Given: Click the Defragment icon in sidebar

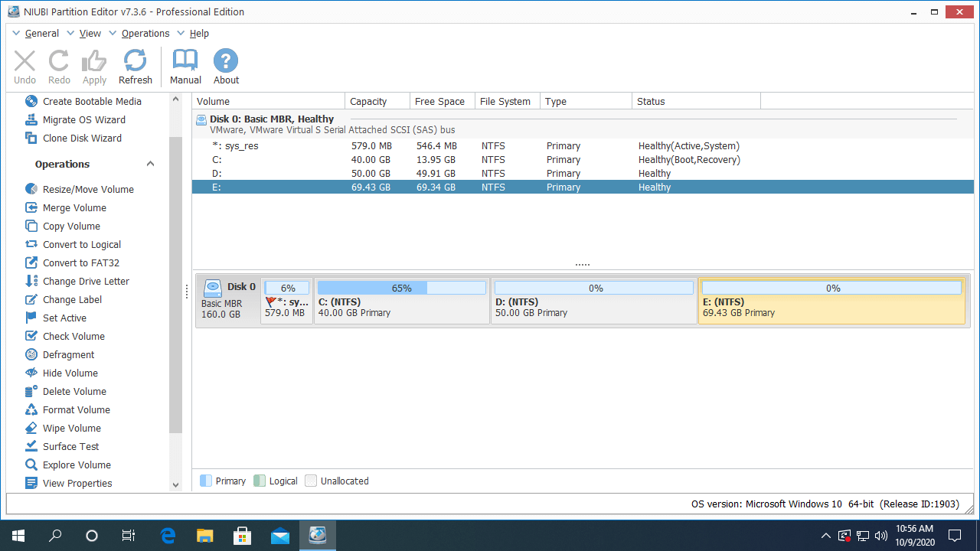Looking at the screenshot, I should pos(31,354).
